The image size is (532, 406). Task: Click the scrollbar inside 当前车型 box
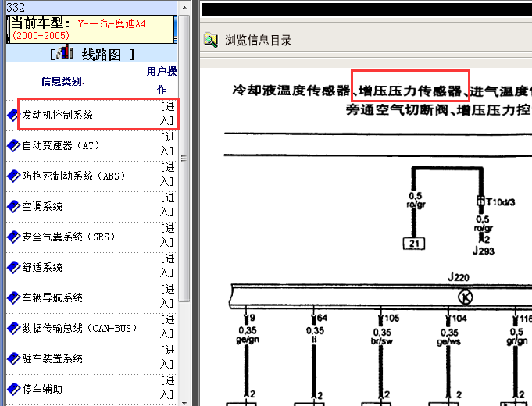pyautogui.click(x=176, y=29)
